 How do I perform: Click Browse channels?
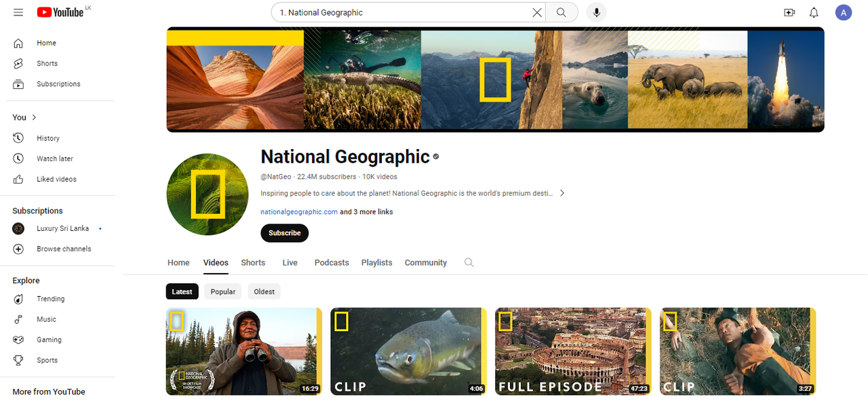pyautogui.click(x=64, y=249)
